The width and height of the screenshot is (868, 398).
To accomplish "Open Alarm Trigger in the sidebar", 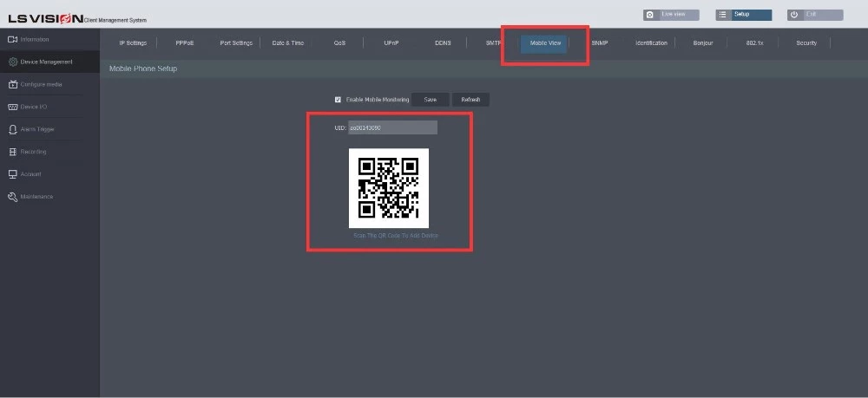I will (x=37, y=129).
